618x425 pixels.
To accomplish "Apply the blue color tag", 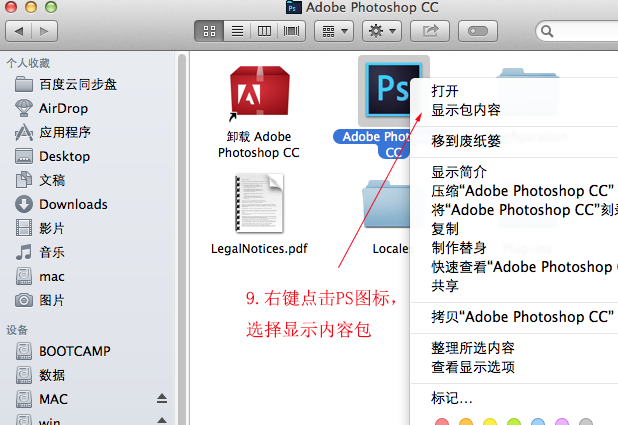I will (x=538, y=422).
